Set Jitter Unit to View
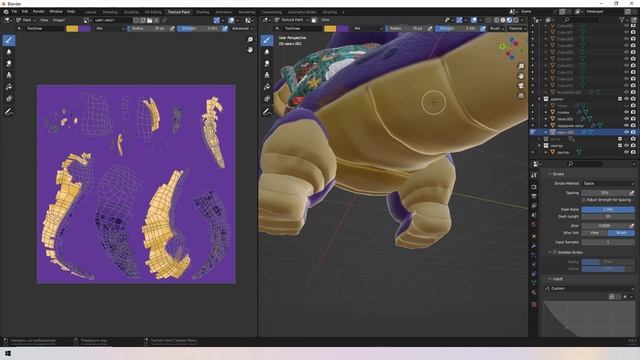This screenshot has height=360, width=640. click(x=595, y=233)
